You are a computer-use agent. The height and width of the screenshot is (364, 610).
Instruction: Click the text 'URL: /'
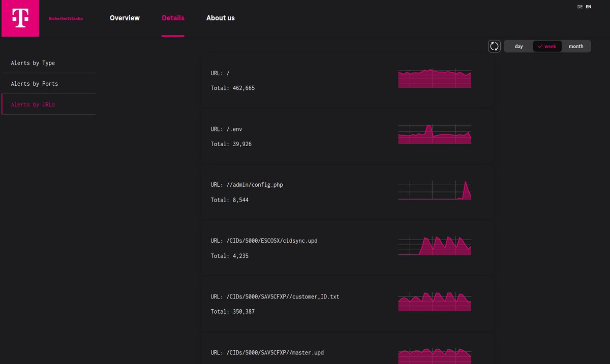(x=220, y=73)
